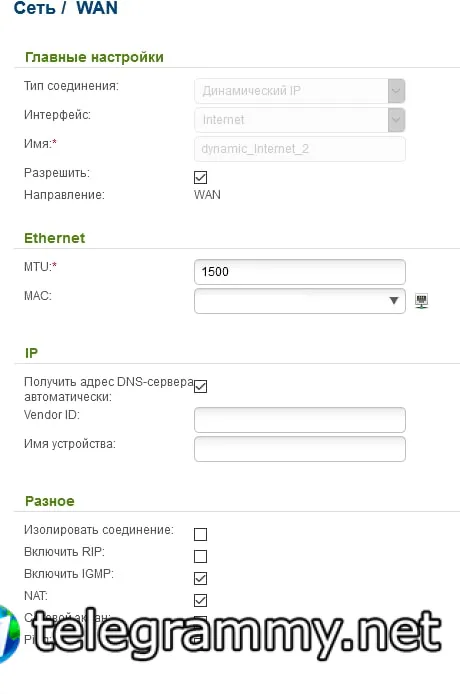Toggle the Разрешить checkbox

point(201,177)
